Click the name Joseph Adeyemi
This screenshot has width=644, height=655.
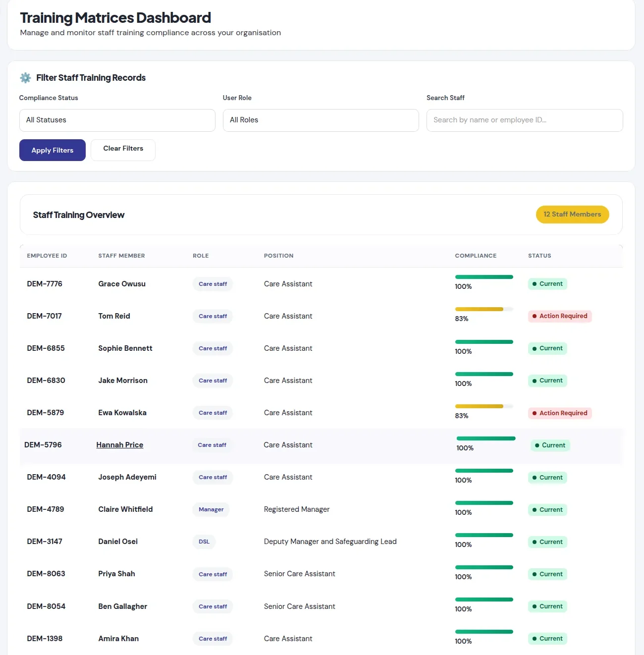point(127,477)
